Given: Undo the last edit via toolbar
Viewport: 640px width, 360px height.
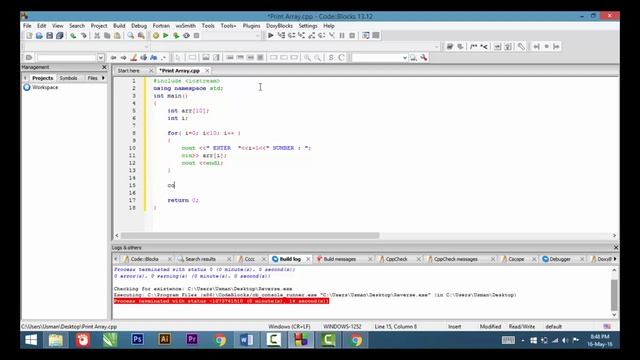Looking at the screenshot, I should click(73, 36).
